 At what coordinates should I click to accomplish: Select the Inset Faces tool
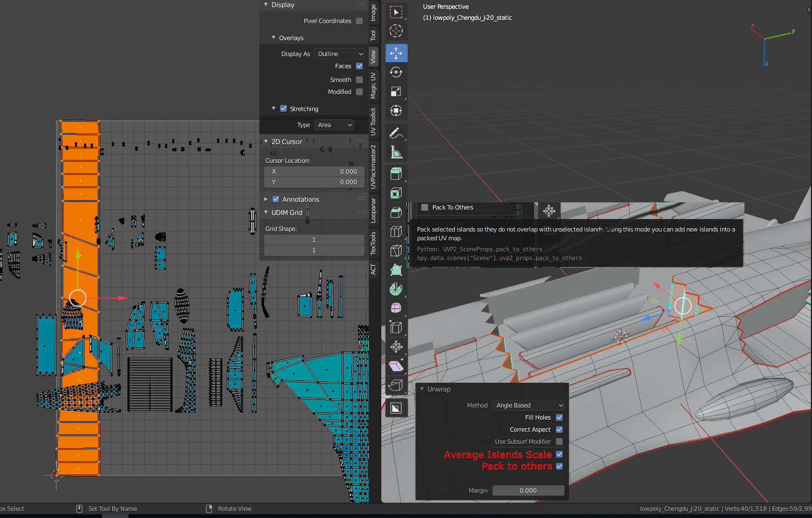click(396, 193)
